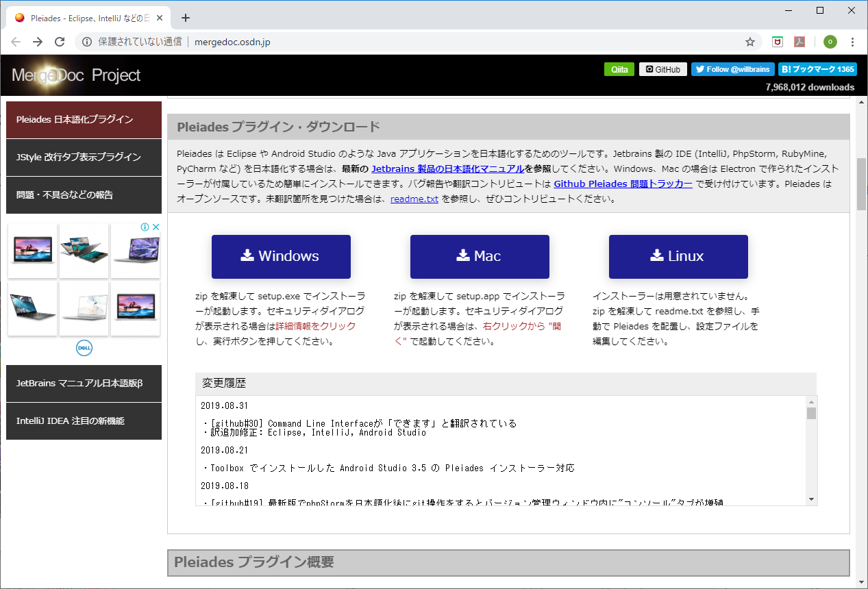
Task: Open IntelliJ IDEA 注目の新機能 in the sidebar
Action: [x=84, y=421]
